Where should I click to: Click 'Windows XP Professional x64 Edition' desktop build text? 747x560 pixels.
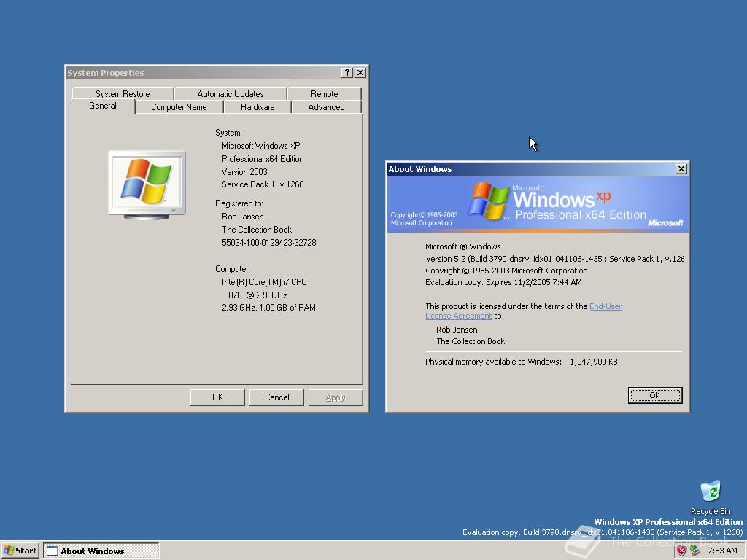coord(668,522)
